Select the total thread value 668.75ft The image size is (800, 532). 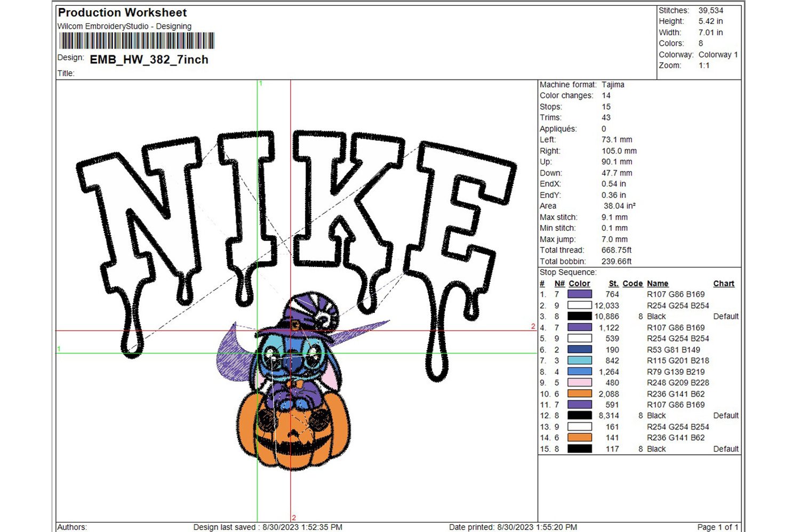617,250
